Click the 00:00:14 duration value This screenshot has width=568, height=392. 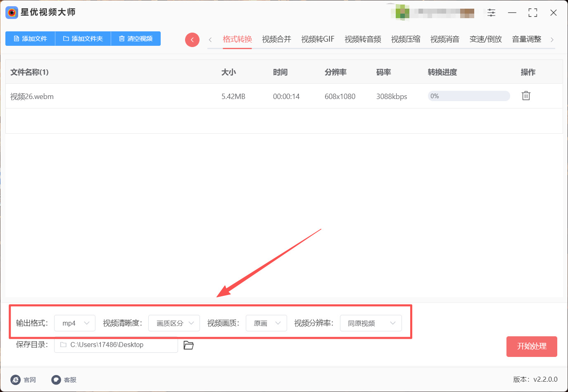[x=286, y=97]
